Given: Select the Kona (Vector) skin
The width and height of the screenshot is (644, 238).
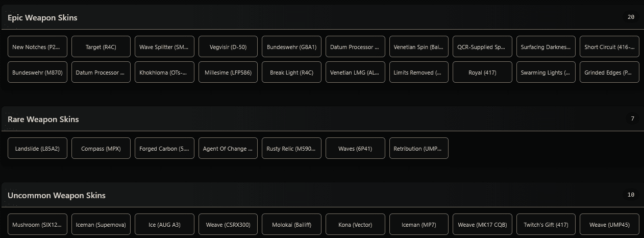Looking at the screenshot, I should [x=355, y=224].
